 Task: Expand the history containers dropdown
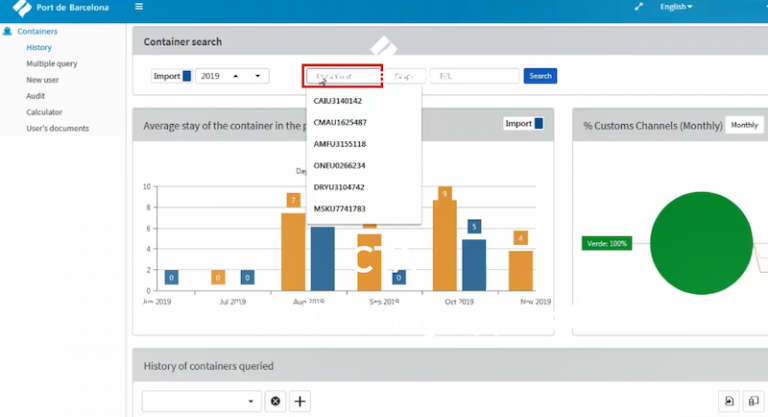[x=250, y=401]
